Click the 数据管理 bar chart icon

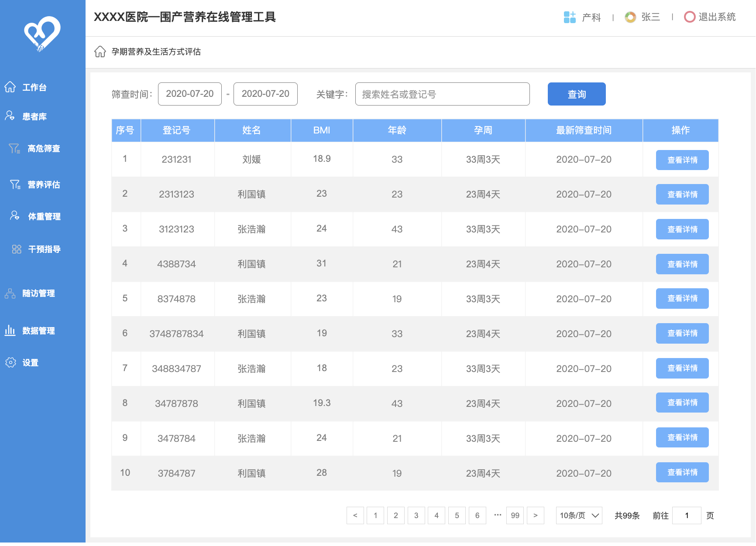pyautogui.click(x=10, y=330)
